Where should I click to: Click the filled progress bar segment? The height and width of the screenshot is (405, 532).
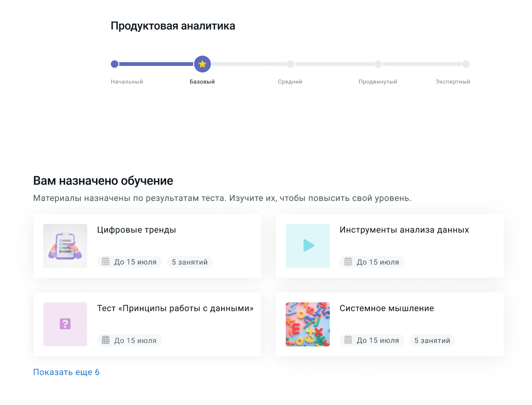pyautogui.click(x=156, y=64)
